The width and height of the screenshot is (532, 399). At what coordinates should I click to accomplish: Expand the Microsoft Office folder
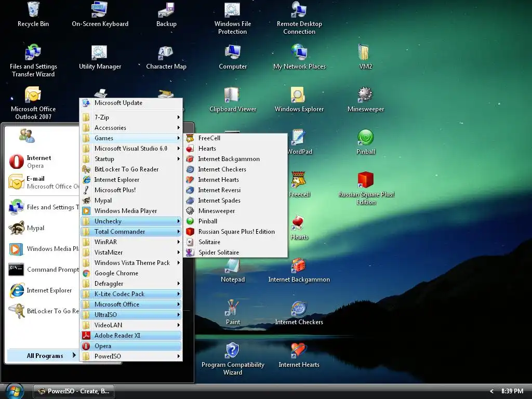coord(131,304)
